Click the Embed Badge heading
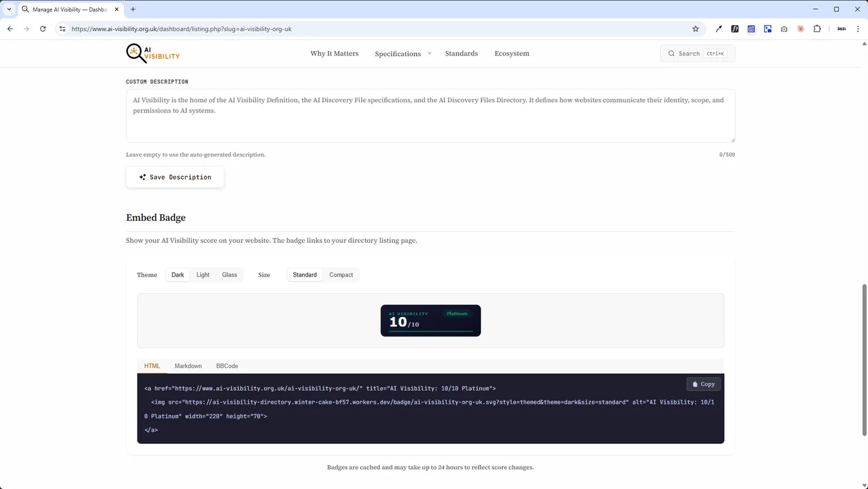This screenshot has height=489, width=868. pyautogui.click(x=156, y=218)
